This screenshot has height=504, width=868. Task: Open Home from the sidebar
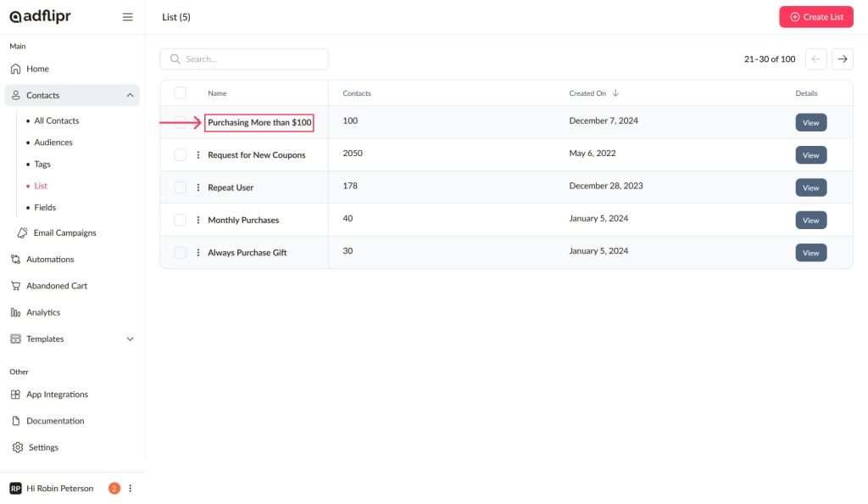point(37,69)
